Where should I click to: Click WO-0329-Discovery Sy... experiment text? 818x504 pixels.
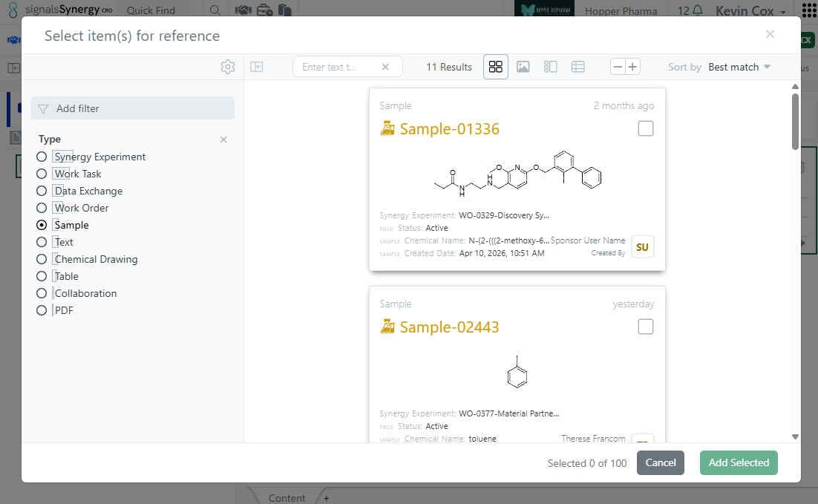pos(503,215)
